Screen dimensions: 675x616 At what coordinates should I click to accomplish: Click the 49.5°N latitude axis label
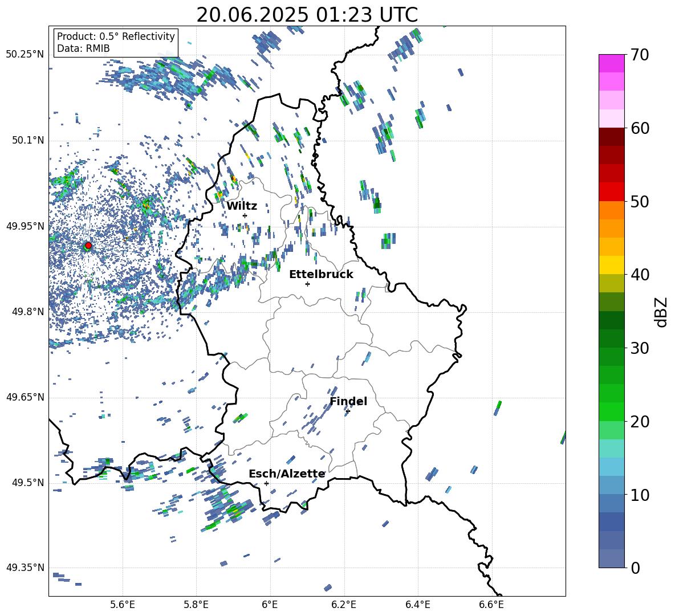[x=27, y=483]
